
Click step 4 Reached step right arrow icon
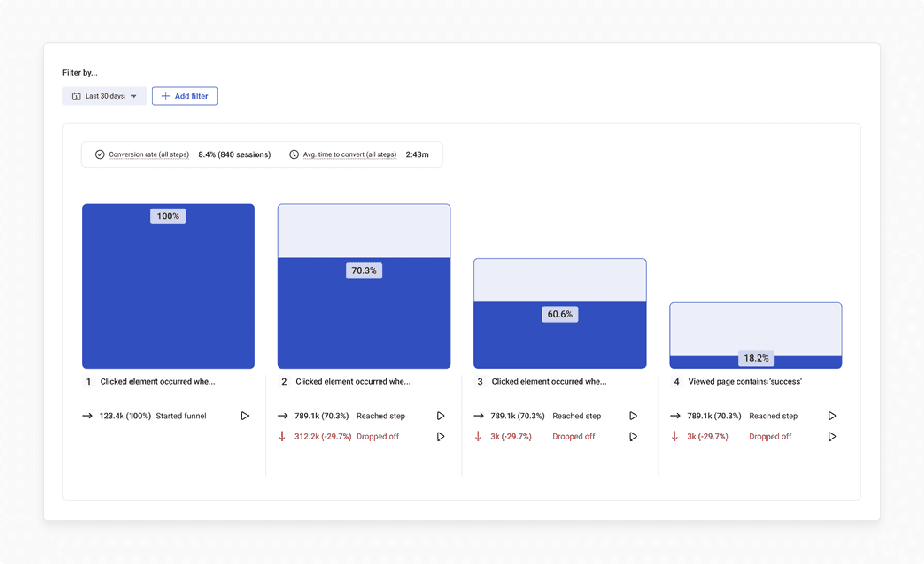[675, 416]
